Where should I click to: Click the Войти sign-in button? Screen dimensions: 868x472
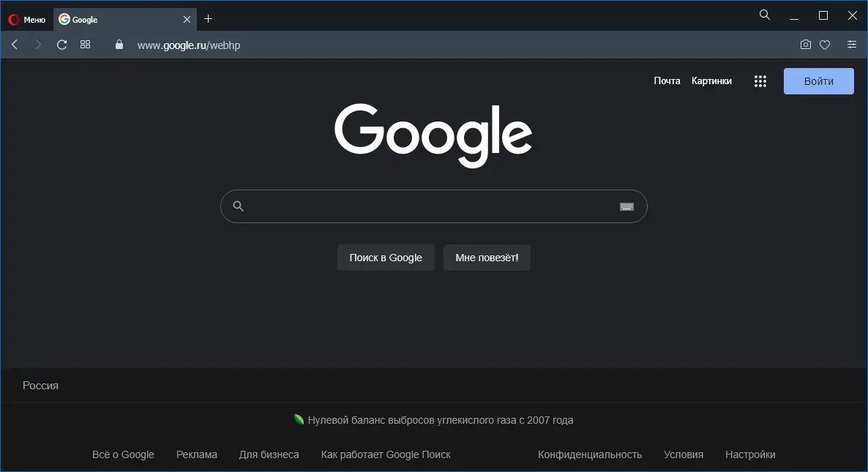click(819, 81)
